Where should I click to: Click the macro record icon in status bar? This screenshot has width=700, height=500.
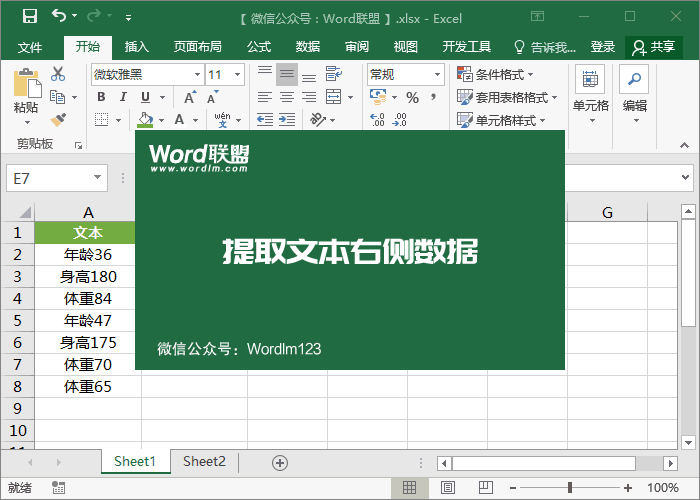pyautogui.click(x=58, y=488)
